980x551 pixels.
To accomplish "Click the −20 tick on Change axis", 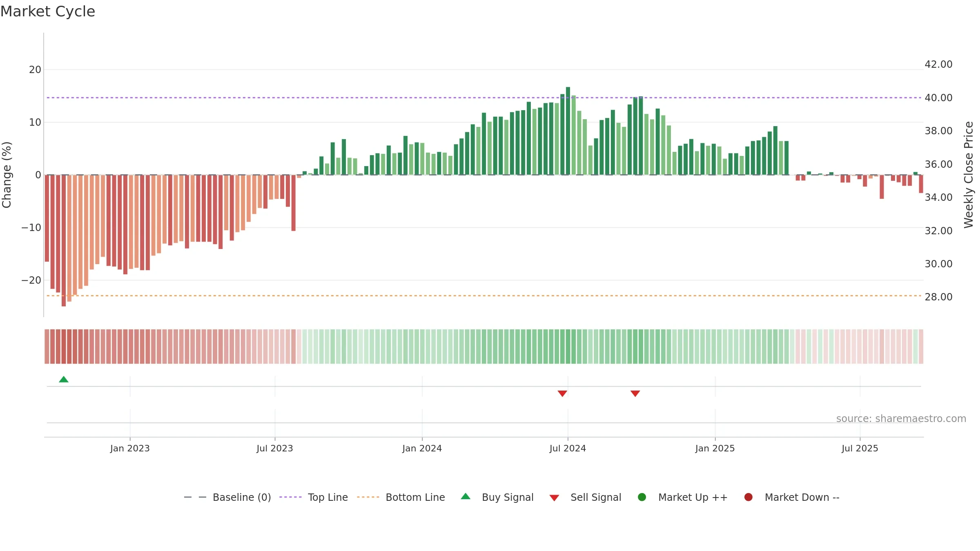I will (31, 280).
